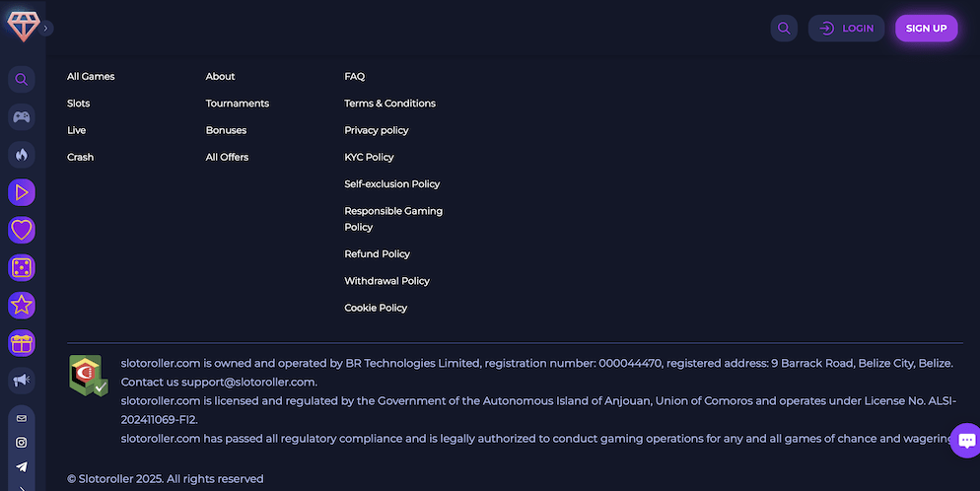Click the Slotoroller diamond logo
Screen dimensions: 980x491
point(21,26)
